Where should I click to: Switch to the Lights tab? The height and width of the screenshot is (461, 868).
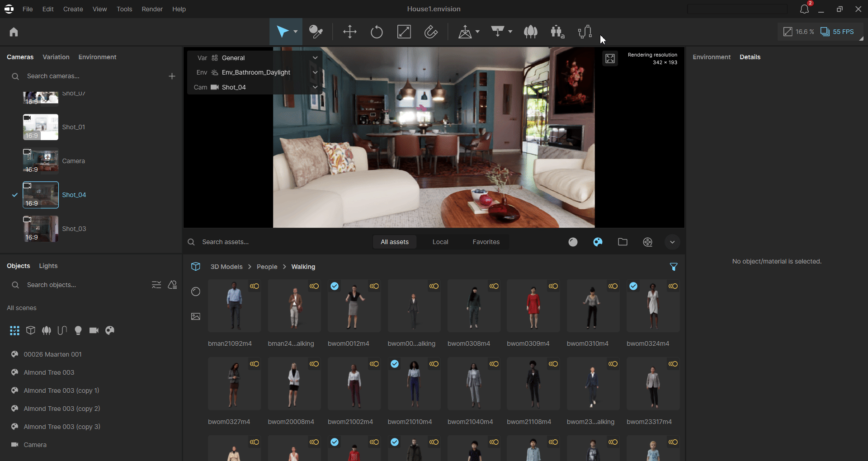pyautogui.click(x=48, y=266)
